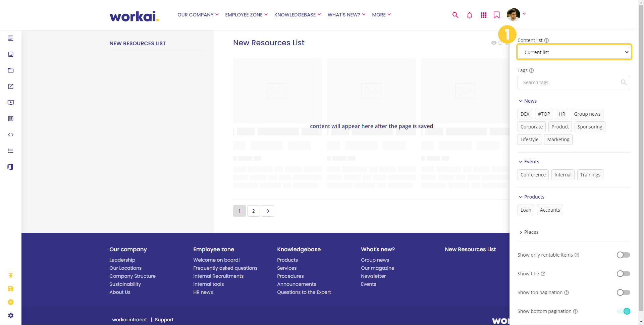
Task: Select the Conference tag
Action: [533, 175]
